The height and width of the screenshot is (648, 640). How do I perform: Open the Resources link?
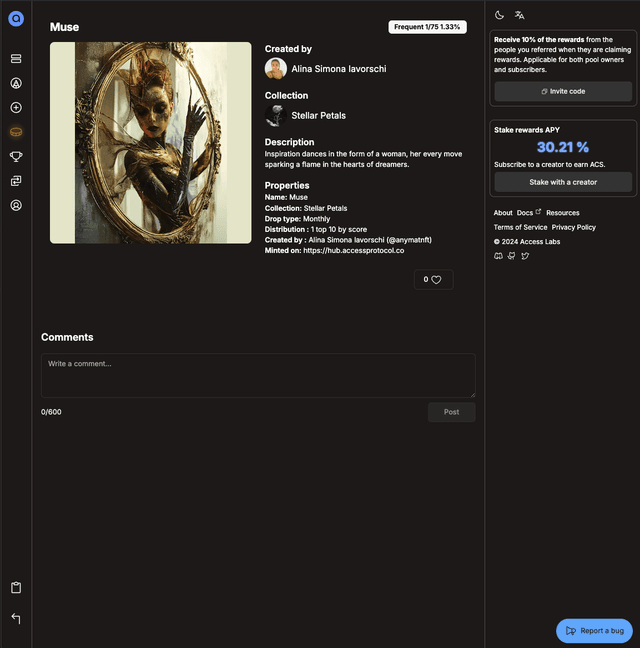pos(563,213)
